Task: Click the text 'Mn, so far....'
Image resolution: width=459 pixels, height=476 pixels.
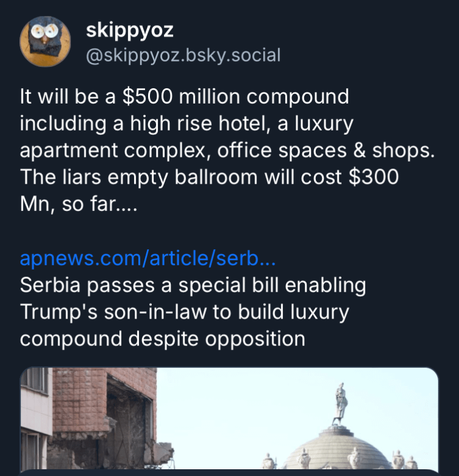Action: [79, 205]
